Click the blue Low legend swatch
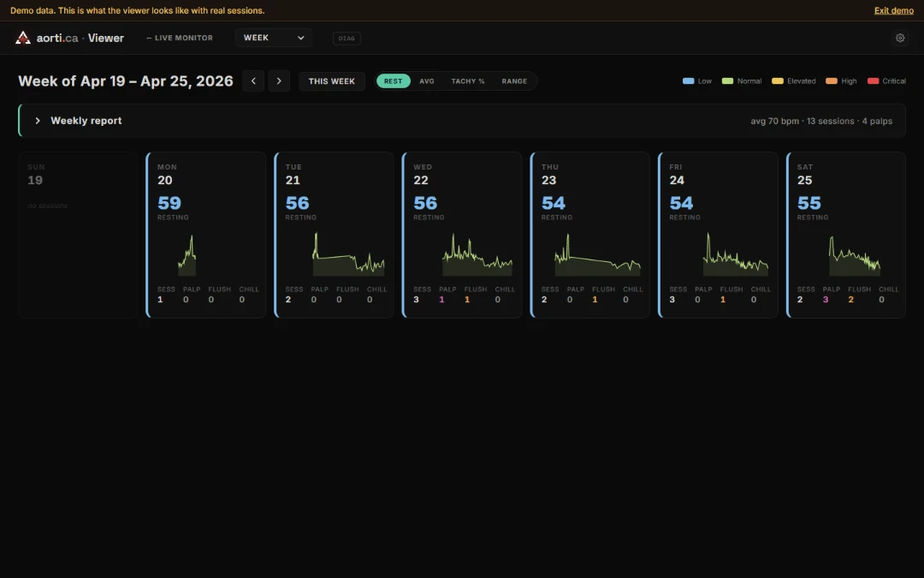Image resolution: width=924 pixels, height=578 pixels. (688, 80)
